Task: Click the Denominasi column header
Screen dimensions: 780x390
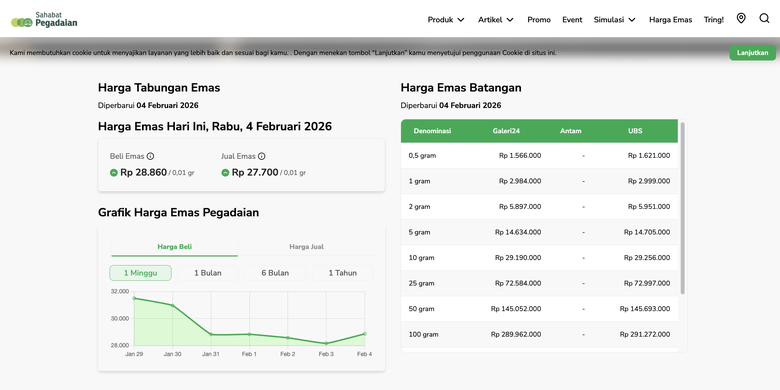Action: 432,131
